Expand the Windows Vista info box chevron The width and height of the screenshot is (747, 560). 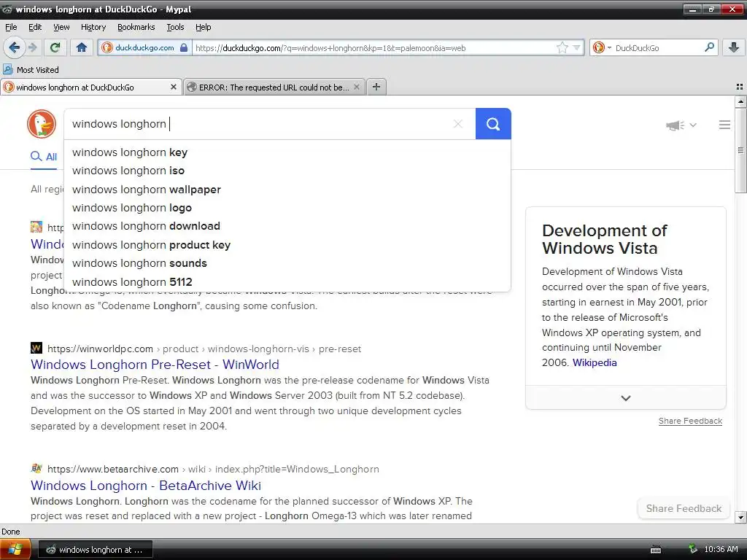[x=625, y=397]
